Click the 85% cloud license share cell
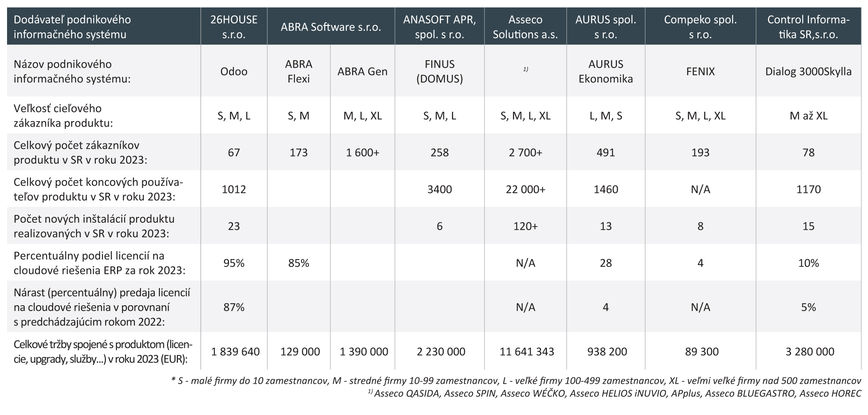 coord(299,263)
